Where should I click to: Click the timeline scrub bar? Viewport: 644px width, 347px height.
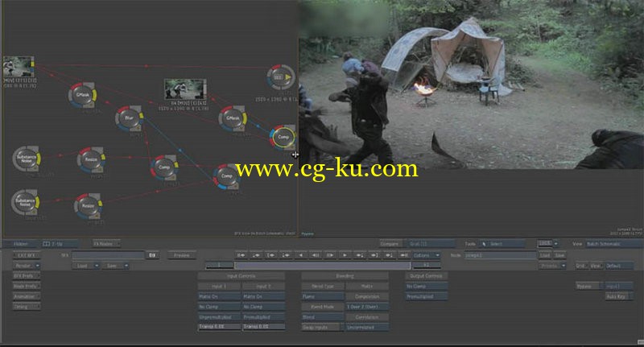click(x=323, y=266)
